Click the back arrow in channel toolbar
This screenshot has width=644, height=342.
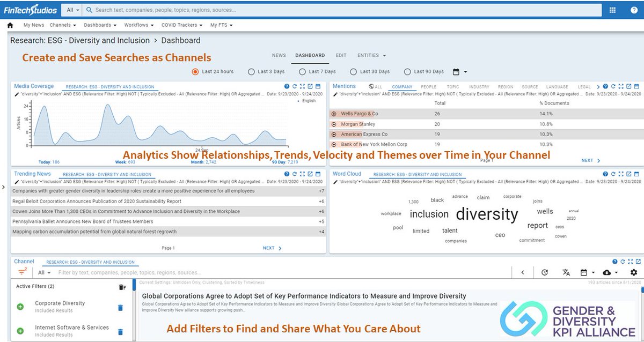(523, 272)
